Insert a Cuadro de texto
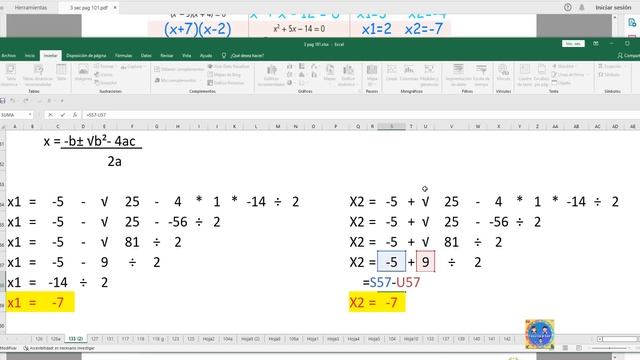Image resolution: width=640 pixels, height=360 pixels. pos(525,76)
